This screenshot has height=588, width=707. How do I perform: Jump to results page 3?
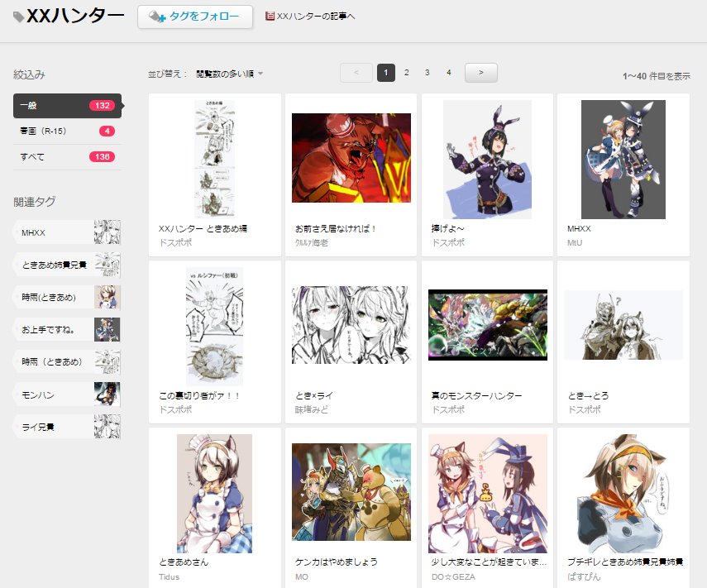coord(428,73)
